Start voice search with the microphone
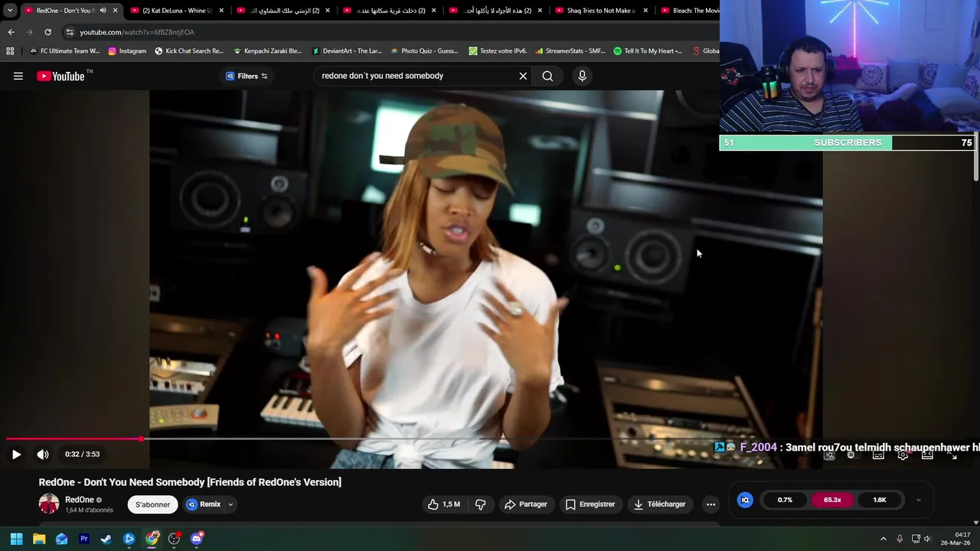Viewport: 980px width, 551px height. (x=582, y=76)
